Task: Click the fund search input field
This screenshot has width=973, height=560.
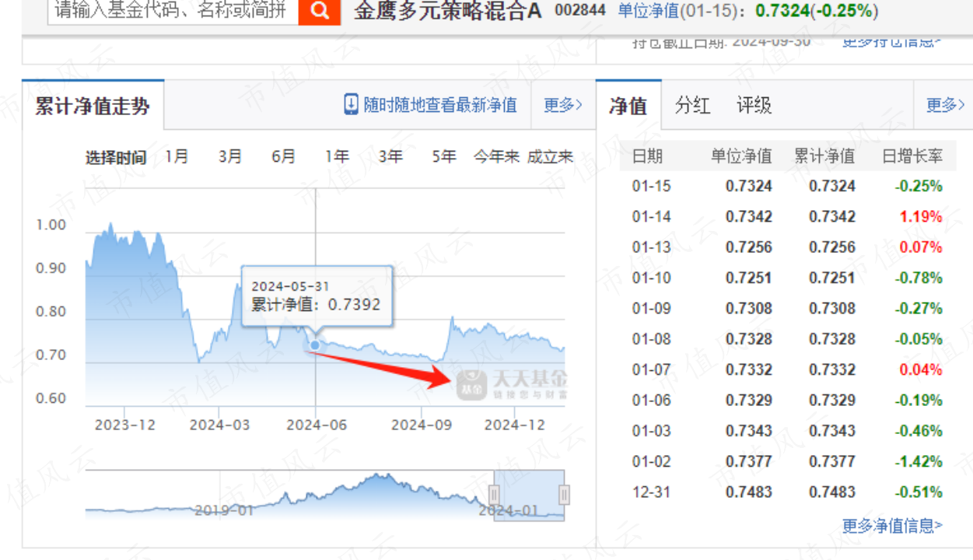Action: [173, 12]
